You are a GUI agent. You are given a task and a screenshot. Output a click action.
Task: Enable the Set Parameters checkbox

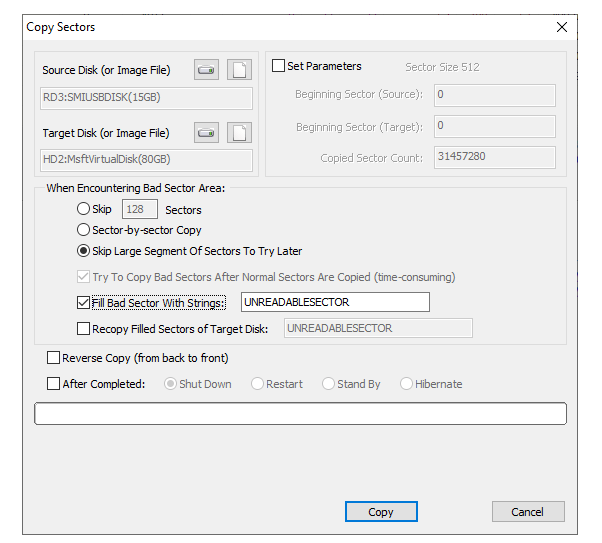pos(279,66)
